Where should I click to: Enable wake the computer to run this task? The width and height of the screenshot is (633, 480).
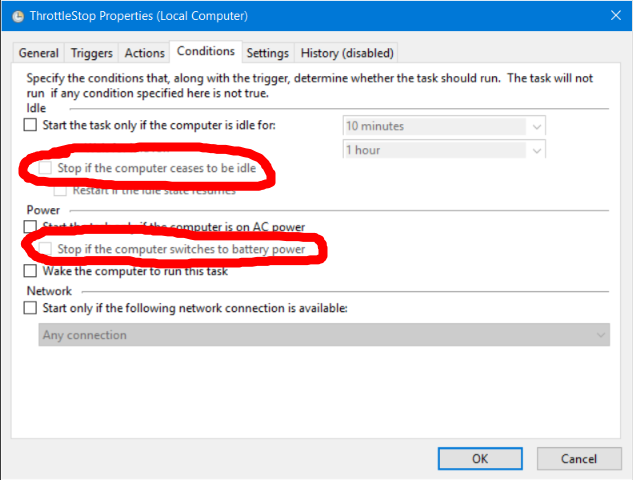click(30, 271)
